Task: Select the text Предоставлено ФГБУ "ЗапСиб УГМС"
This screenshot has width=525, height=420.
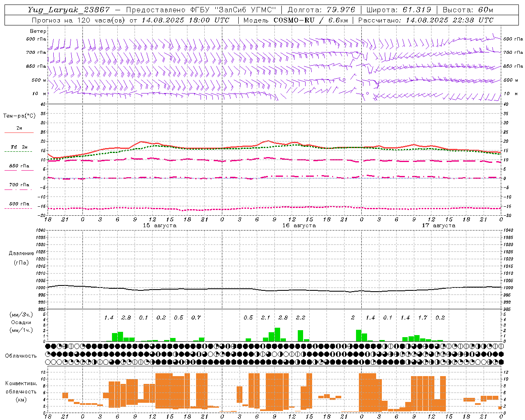Action: pos(201,10)
